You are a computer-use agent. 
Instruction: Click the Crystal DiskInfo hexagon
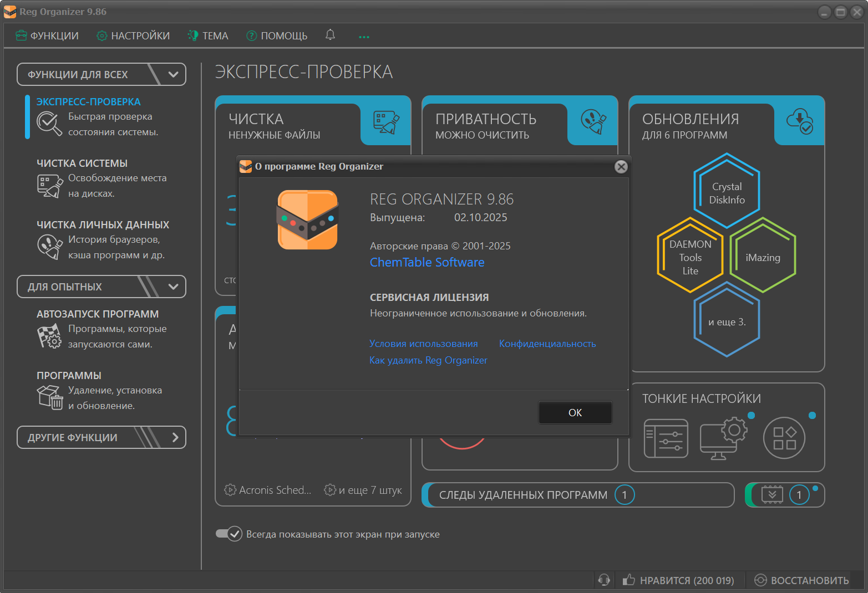pyautogui.click(x=727, y=192)
